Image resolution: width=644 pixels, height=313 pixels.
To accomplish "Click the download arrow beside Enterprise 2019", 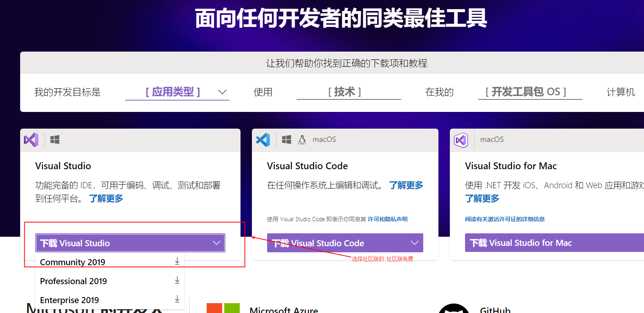I will [x=177, y=299].
